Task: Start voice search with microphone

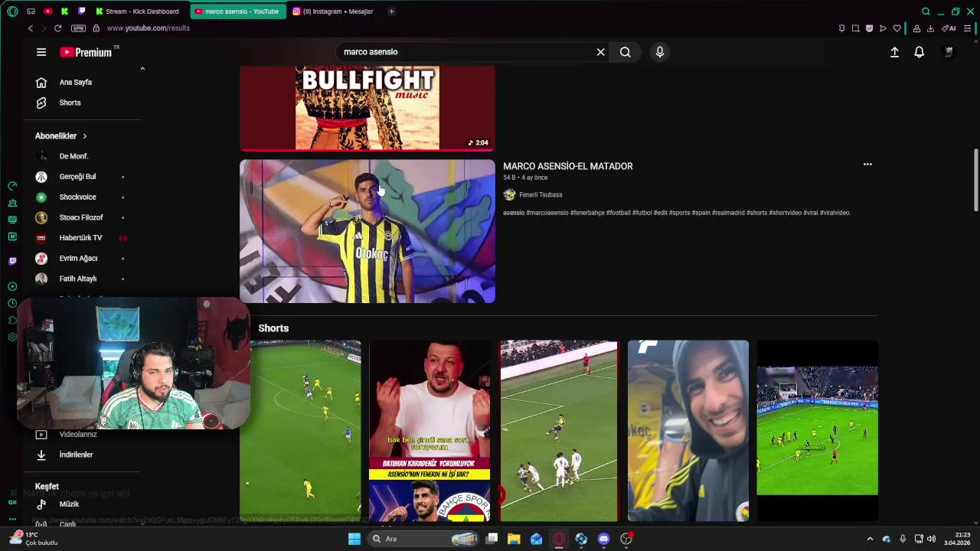Action: coord(660,52)
